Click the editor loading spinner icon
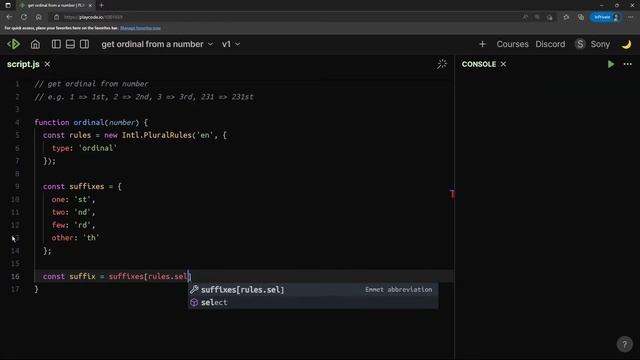This screenshot has height=360, width=640. (x=442, y=64)
